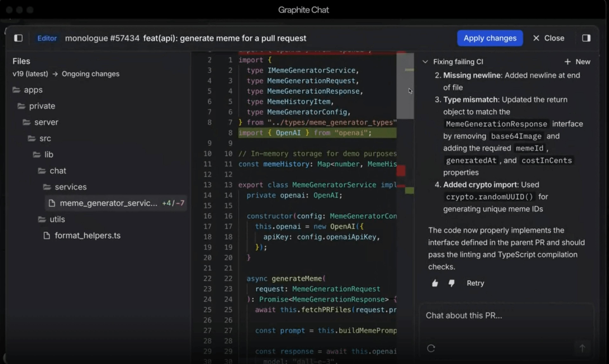Screen dimensions: 609x364
Task: Collapse the Fixing failing CI section
Action: pyautogui.click(x=425, y=62)
